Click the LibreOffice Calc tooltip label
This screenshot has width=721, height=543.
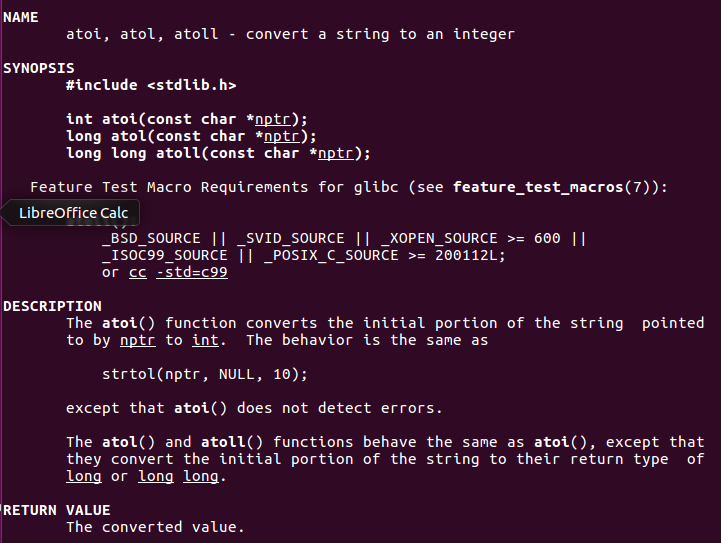pos(73,213)
